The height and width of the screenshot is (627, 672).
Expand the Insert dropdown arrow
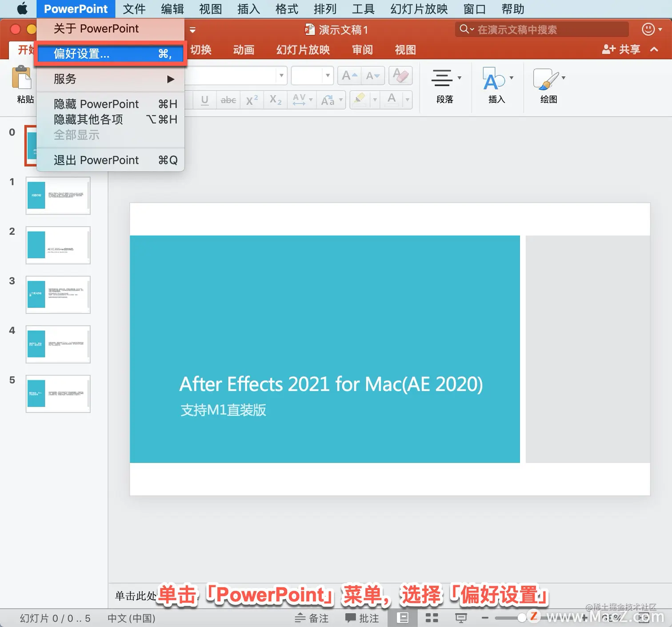(512, 78)
